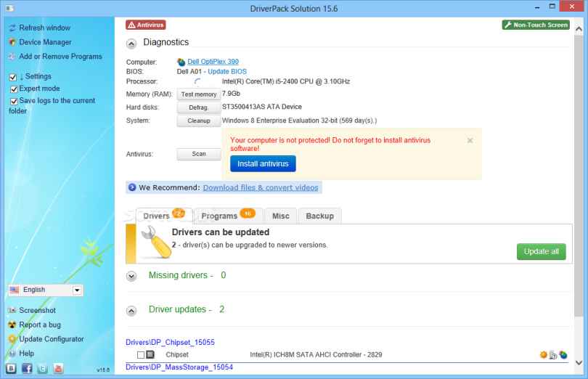Click the Refresh window icon
Image resolution: width=588 pixels, height=379 pixels.
[12, 28]
